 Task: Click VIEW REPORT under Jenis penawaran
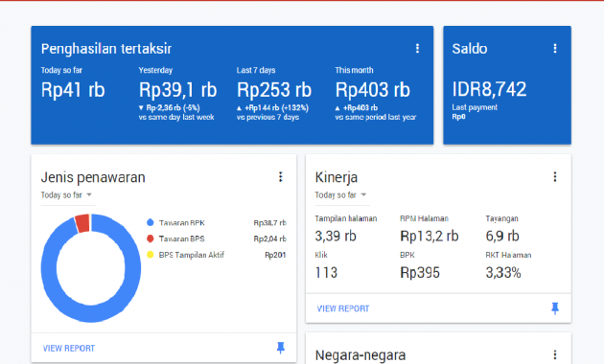pyautogui.click(x=69, y=349)
